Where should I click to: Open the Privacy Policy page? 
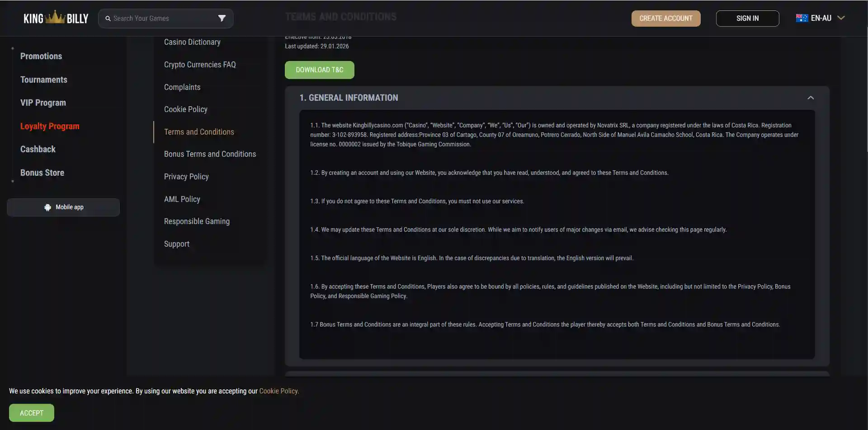pyautogui.click(x=186, y=177)
